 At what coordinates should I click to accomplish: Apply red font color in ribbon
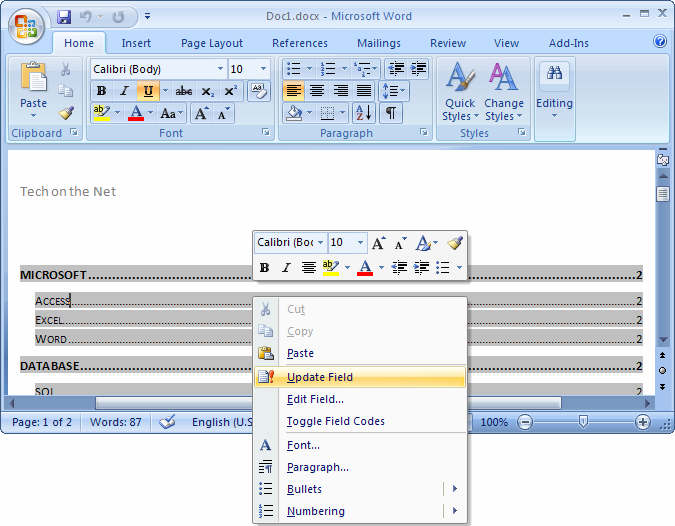point(136,114)
